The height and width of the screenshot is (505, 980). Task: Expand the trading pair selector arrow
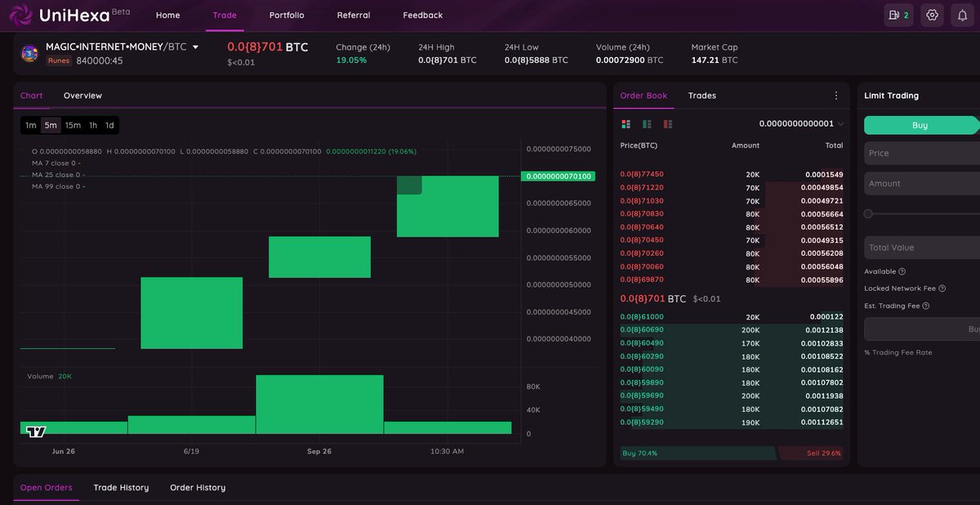tap(195, 47)
